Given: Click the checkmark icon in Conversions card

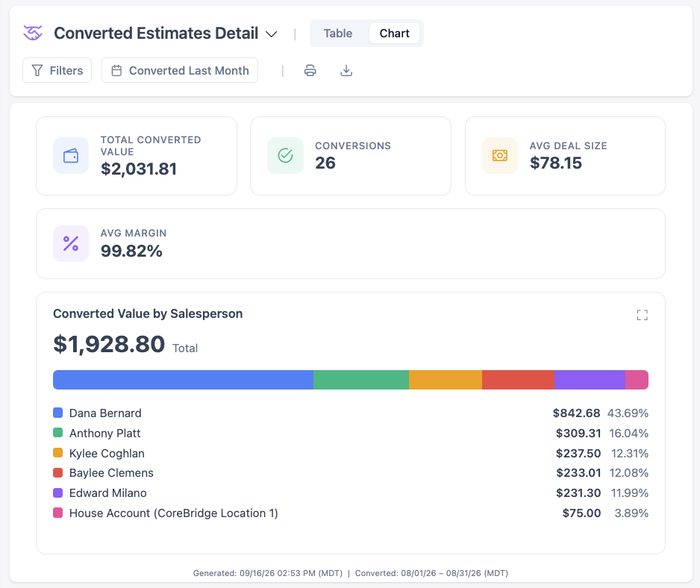Looking at the screenshot, I should 285,155.
